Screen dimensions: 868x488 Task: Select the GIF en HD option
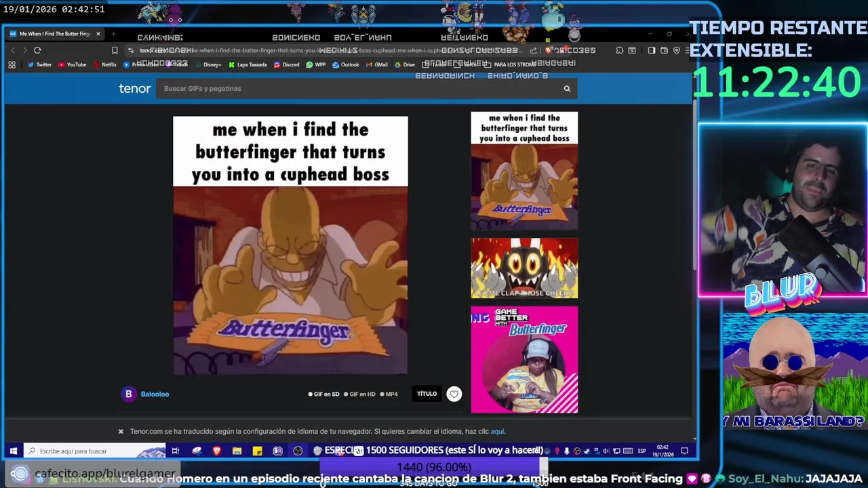[x=359, y=394]
